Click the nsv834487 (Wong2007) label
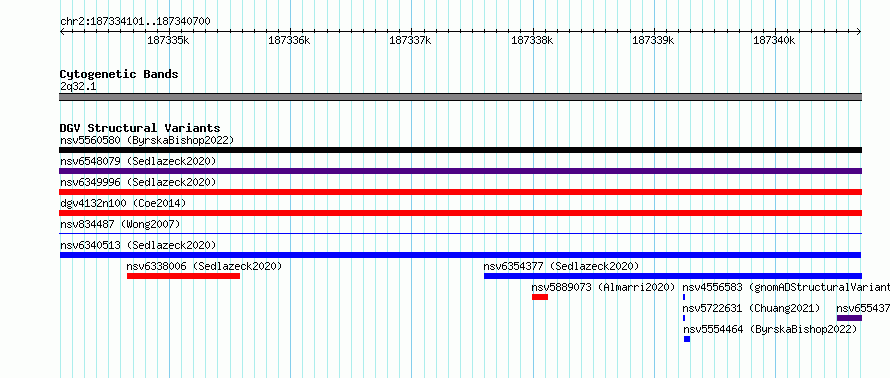 click(x=120, y=224)
